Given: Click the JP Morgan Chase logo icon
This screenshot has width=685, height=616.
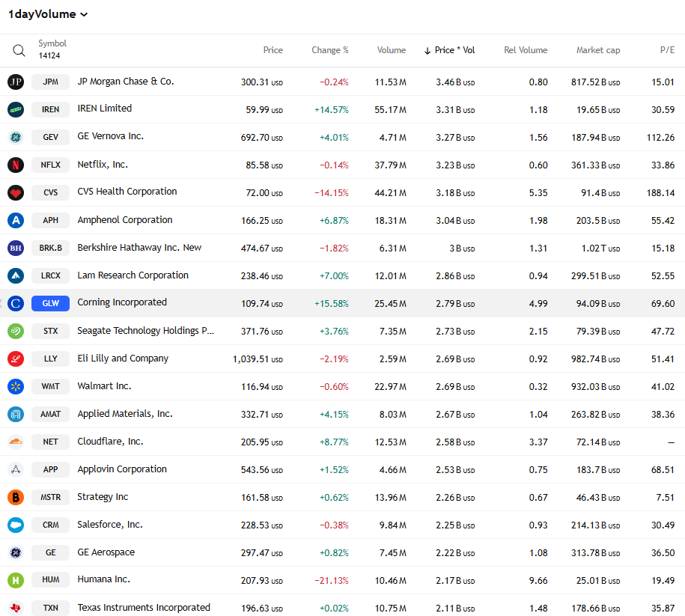Looking at the screenshot, I should pos(16,82).
